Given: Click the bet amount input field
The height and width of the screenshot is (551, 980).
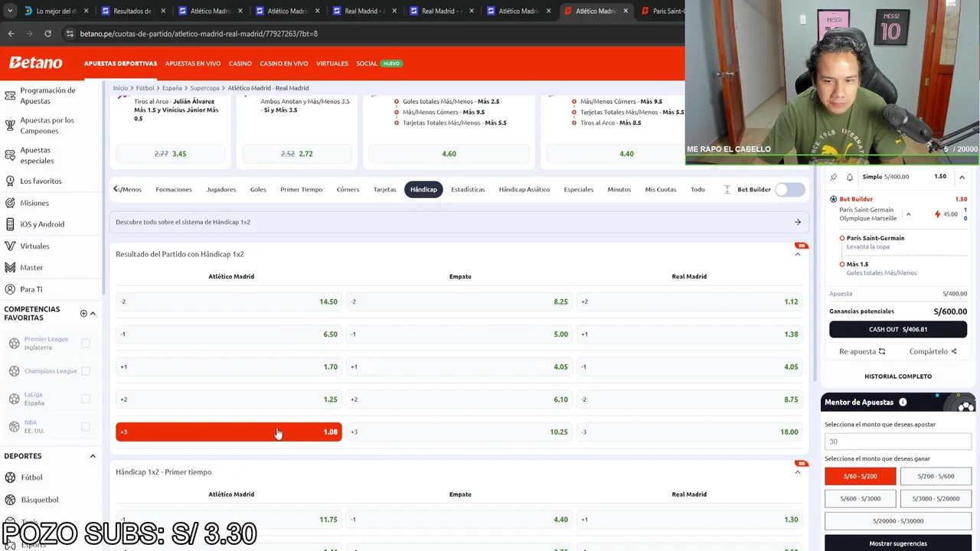Looking at the screenshot, I should (x=898, y=442).
